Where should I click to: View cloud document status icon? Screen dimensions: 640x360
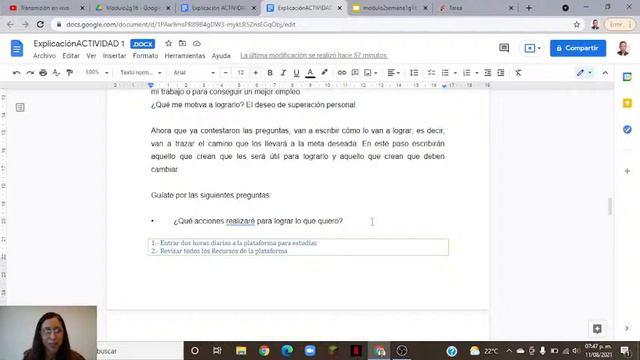[x=197, y=43]
